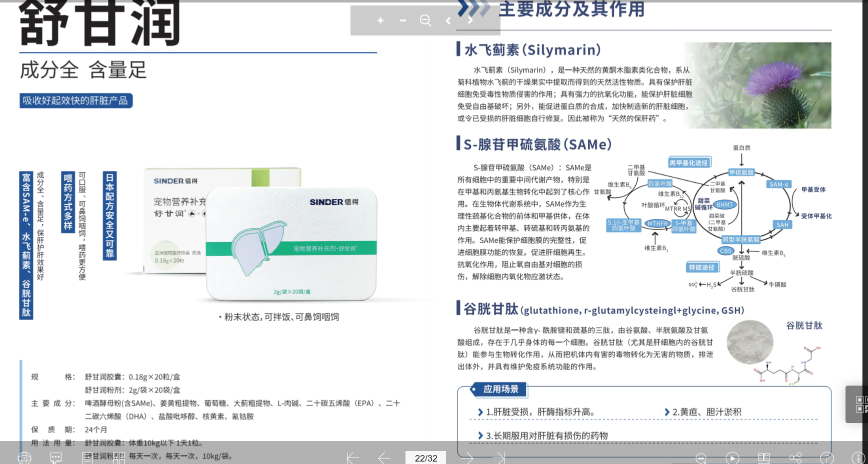868x464 pixels.
Task: Click the white SINDER product tin image
Action: pos(291,244)
